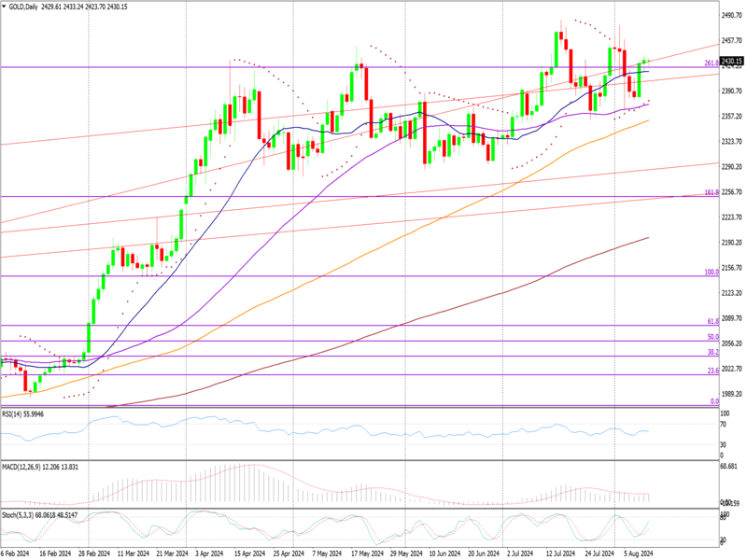
Task: Select the 161.8 Fibonacci level label
Action: [711, 192]
